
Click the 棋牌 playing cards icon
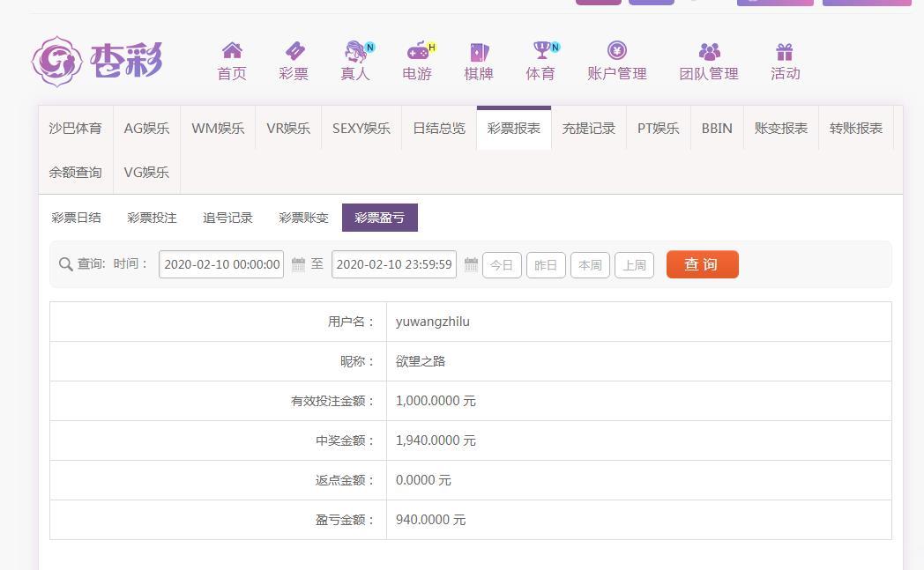479,52
